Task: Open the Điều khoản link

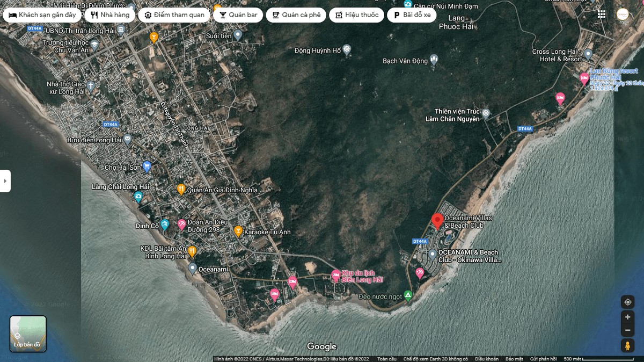Action: 486,359
